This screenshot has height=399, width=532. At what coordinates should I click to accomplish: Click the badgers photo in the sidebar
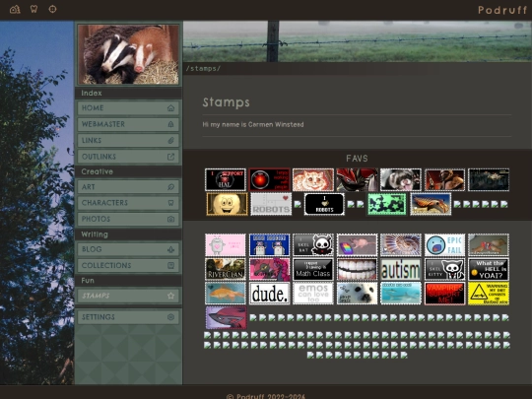(128, 54)
